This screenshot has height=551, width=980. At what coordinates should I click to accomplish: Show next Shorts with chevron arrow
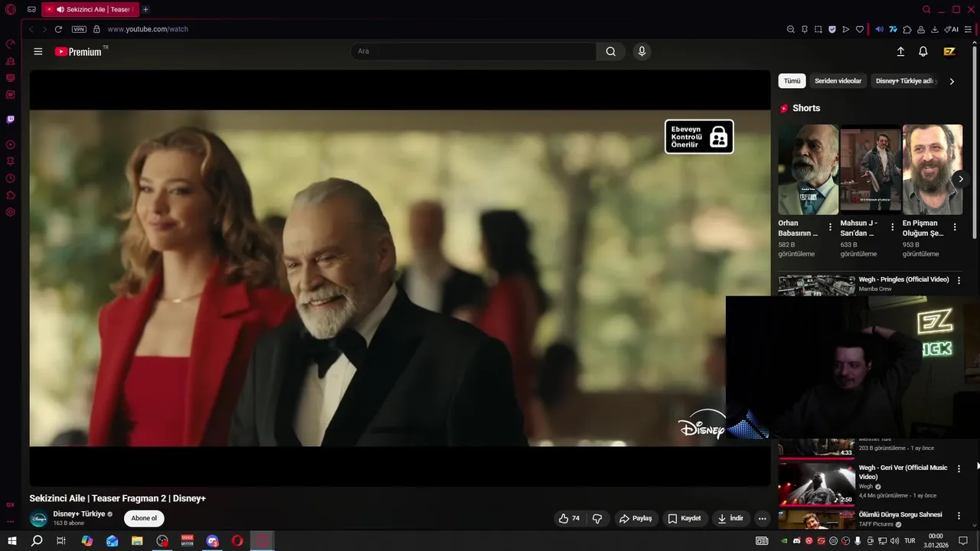point(961,179)
